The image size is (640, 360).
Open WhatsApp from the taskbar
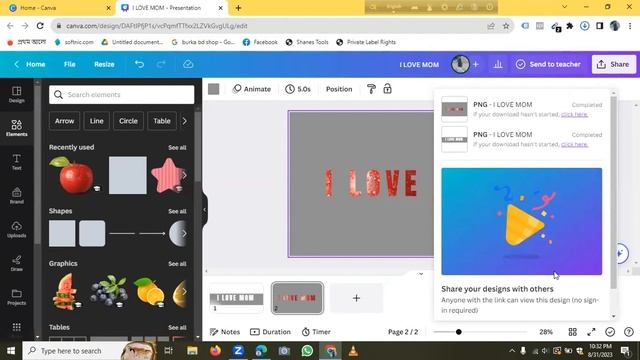click(x=307, y=351)
